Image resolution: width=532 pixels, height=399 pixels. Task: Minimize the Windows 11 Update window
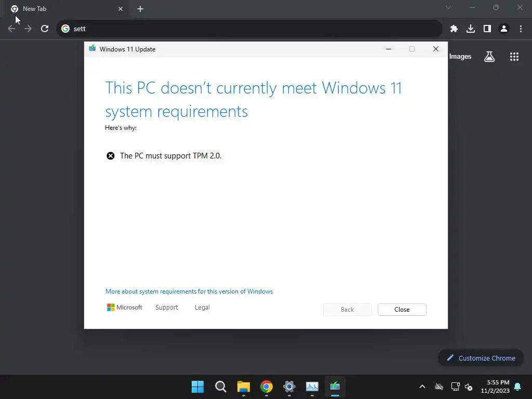click(389, 49)
